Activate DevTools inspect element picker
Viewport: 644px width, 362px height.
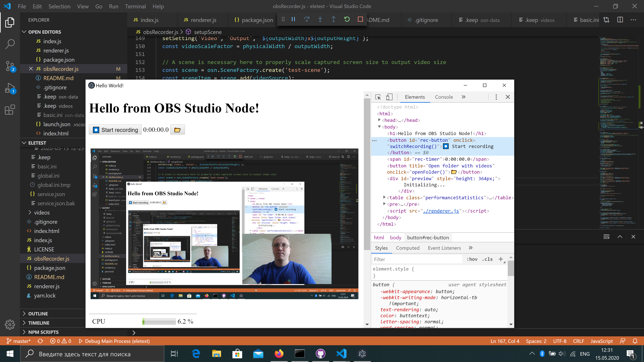click(378, 97)
